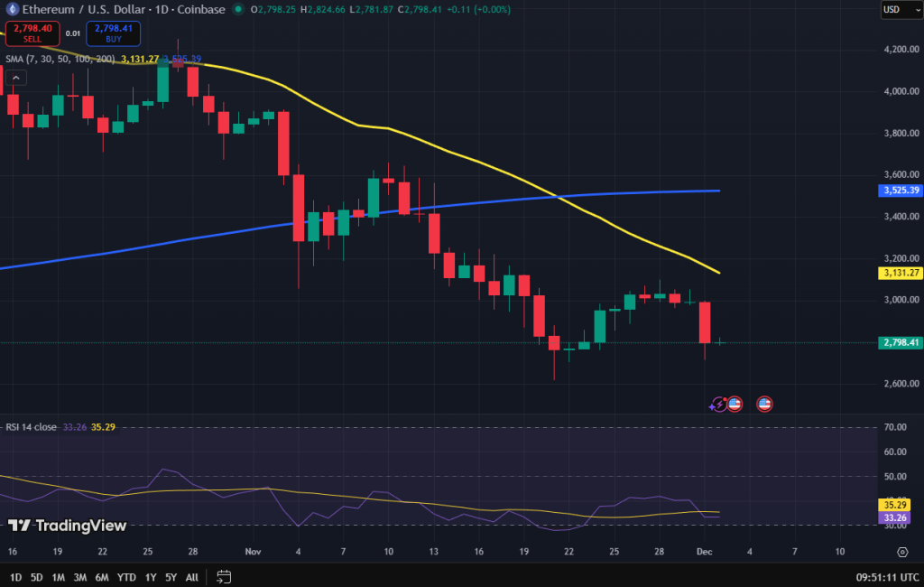
Task: Switch to the All timeframe tab
Action: click(x=191, y=576)
